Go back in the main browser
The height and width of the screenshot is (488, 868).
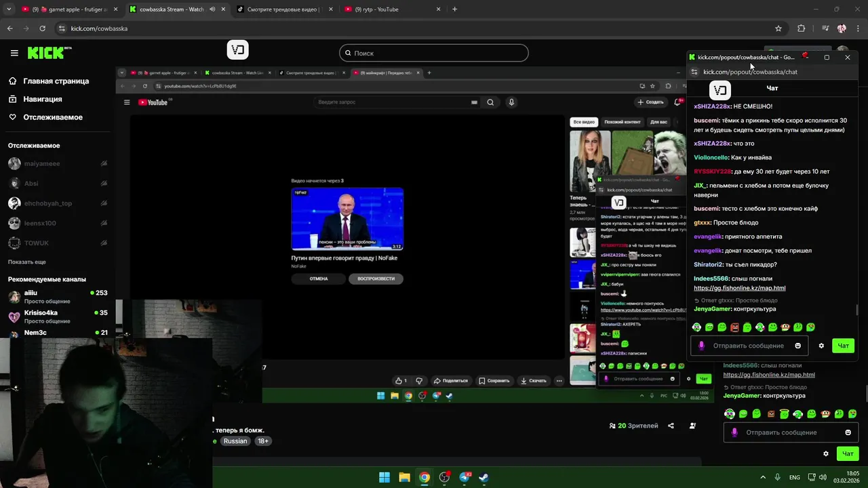[x=9, y=28]
